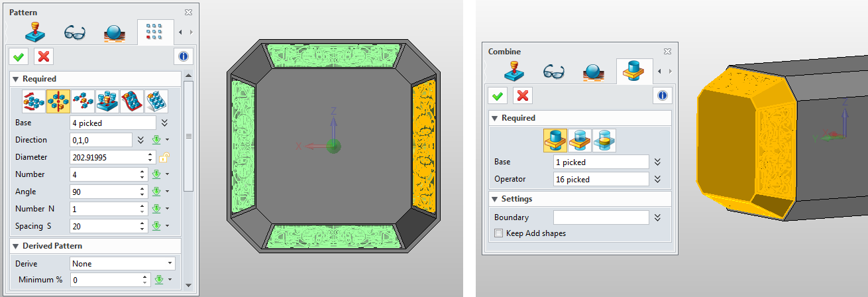Image resolution: width=868 pixels, height=297 pixels.
Task: Click the green input icon beside Direction
Action: (x=156, y=140)
